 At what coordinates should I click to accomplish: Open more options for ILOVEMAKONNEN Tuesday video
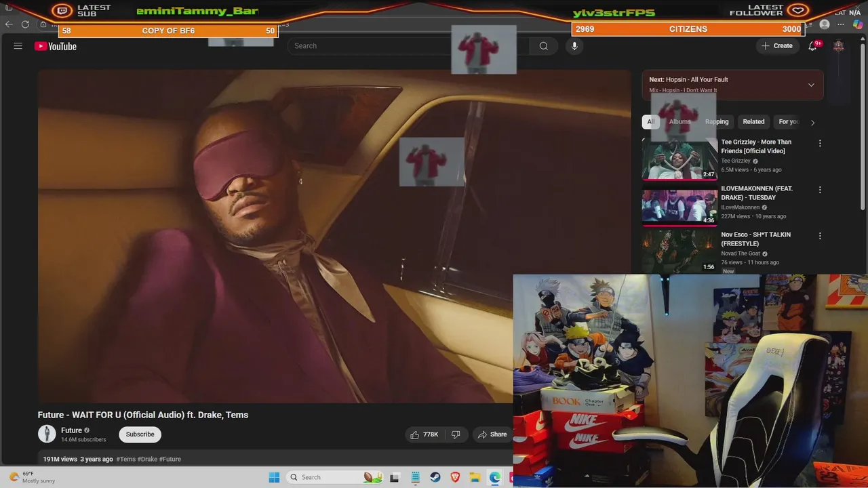820,190
